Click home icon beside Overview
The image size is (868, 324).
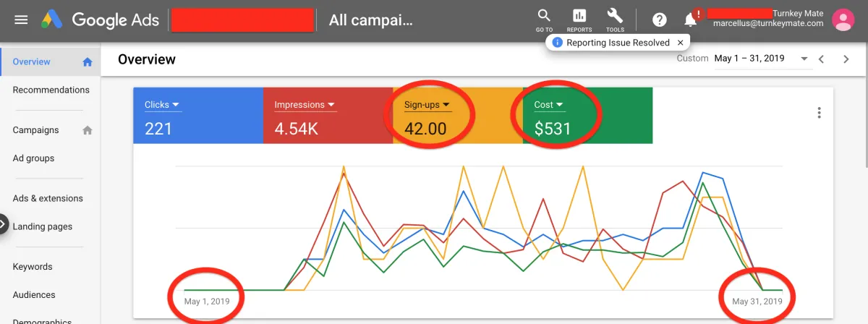[88, 62]
